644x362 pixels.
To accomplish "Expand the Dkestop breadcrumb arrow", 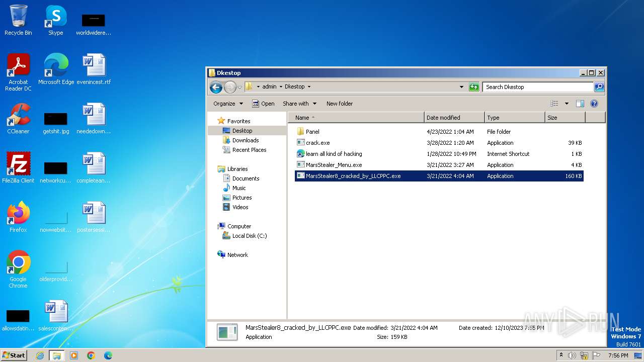I will point(309,87).
